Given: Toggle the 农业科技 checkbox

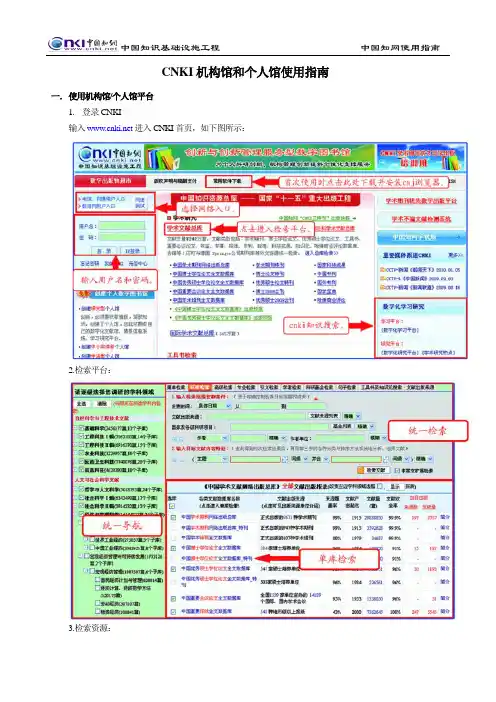Looking at the screenshot, I should pyautogui.click(x=81, y=454).
